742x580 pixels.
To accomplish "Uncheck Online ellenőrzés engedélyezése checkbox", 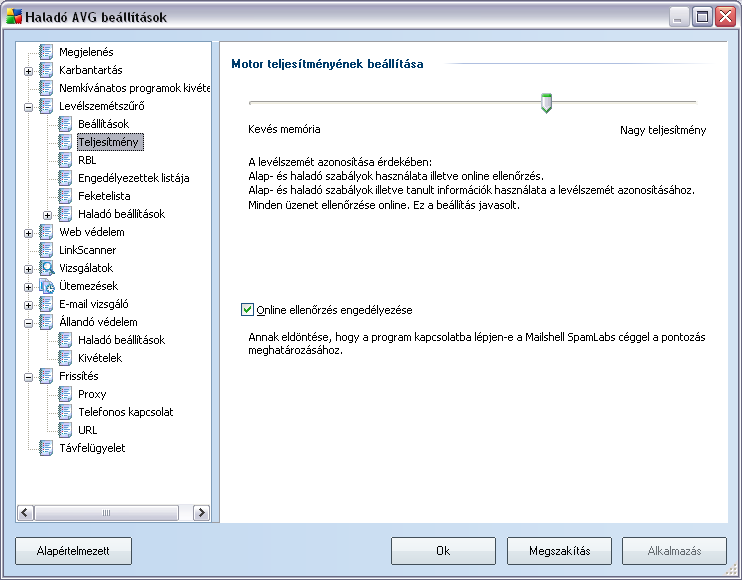I will click(x=247, y=310).
